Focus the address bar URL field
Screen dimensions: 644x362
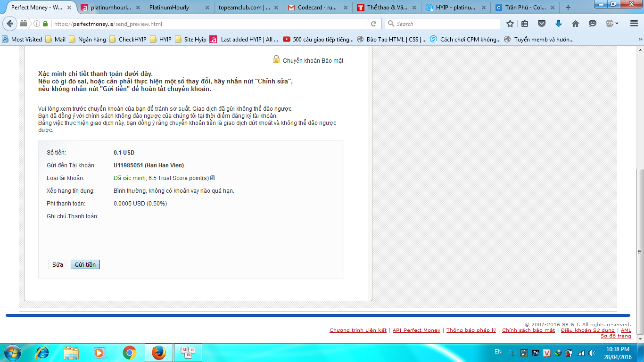pos(209,24)
